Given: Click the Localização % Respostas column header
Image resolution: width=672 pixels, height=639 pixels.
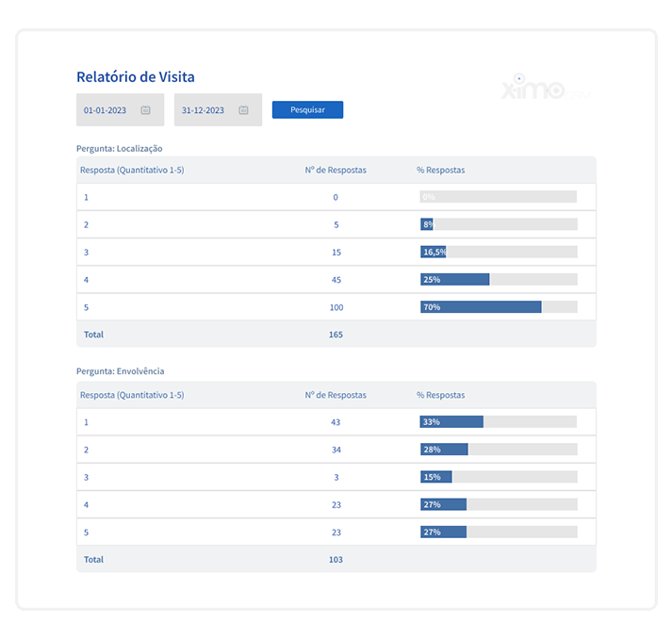Looking at the screenshot, I should pos(440,170).
